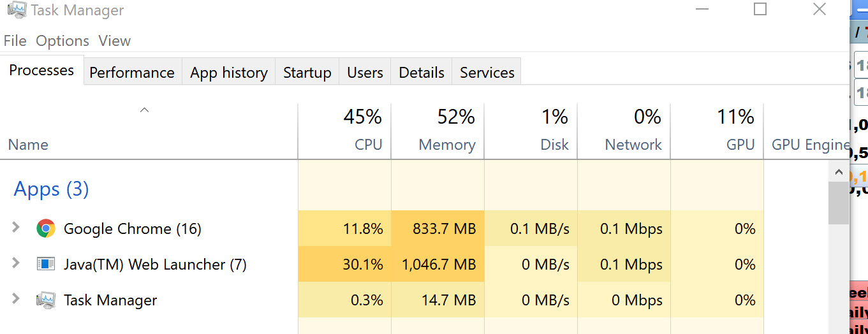Screen dimensions: 868x334
Task: Switch to the App history tab
Action: coord(229,73)
